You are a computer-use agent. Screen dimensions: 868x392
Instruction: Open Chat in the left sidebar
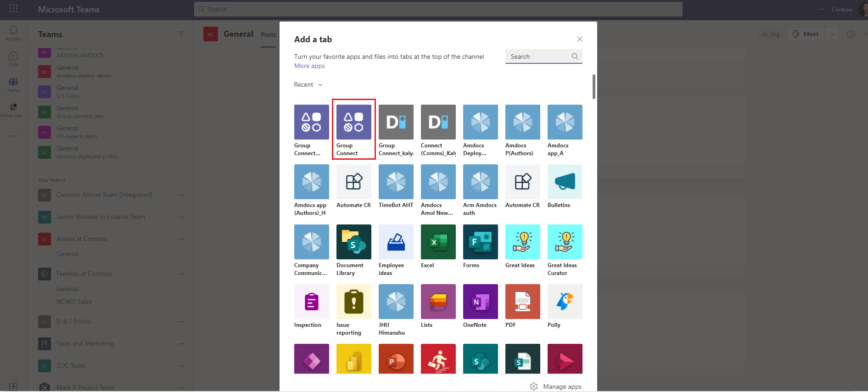click(13, 59)
